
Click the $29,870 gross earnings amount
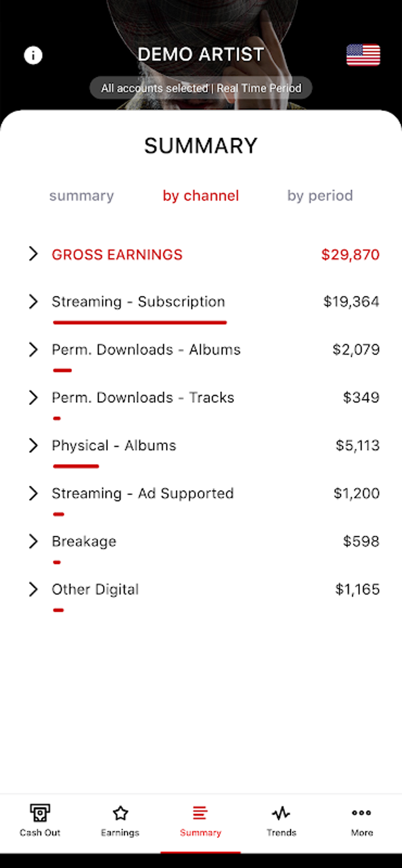click(x=350, y=255)
